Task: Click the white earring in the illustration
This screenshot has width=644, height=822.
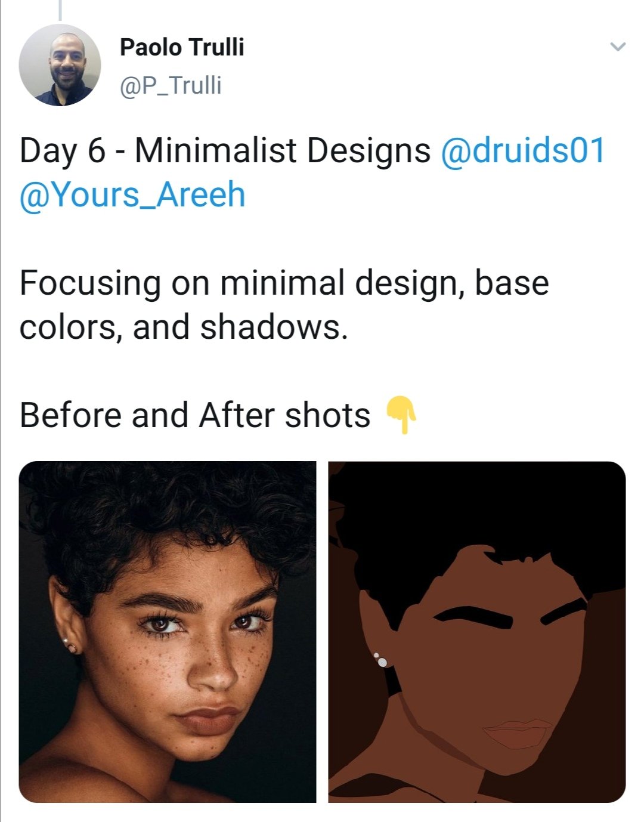Action: (x=380, y=660)
